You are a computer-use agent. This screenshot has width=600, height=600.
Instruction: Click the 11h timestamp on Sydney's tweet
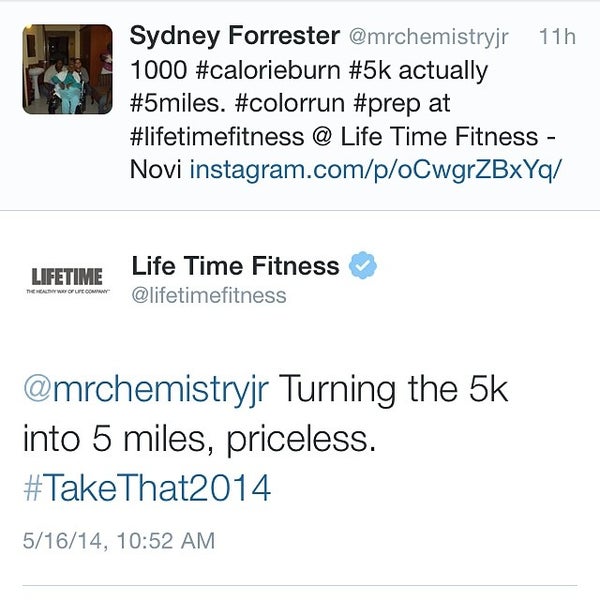(557, 39)
